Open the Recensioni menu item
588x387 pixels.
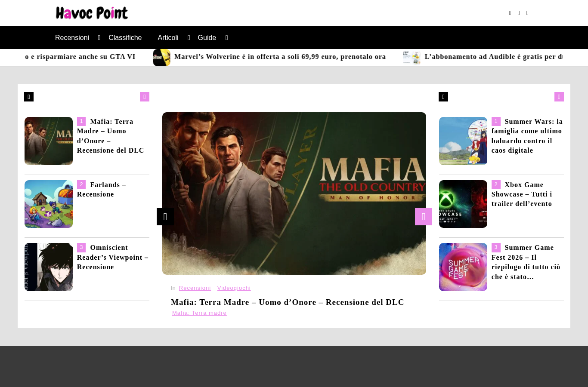[x=72, y=38]
